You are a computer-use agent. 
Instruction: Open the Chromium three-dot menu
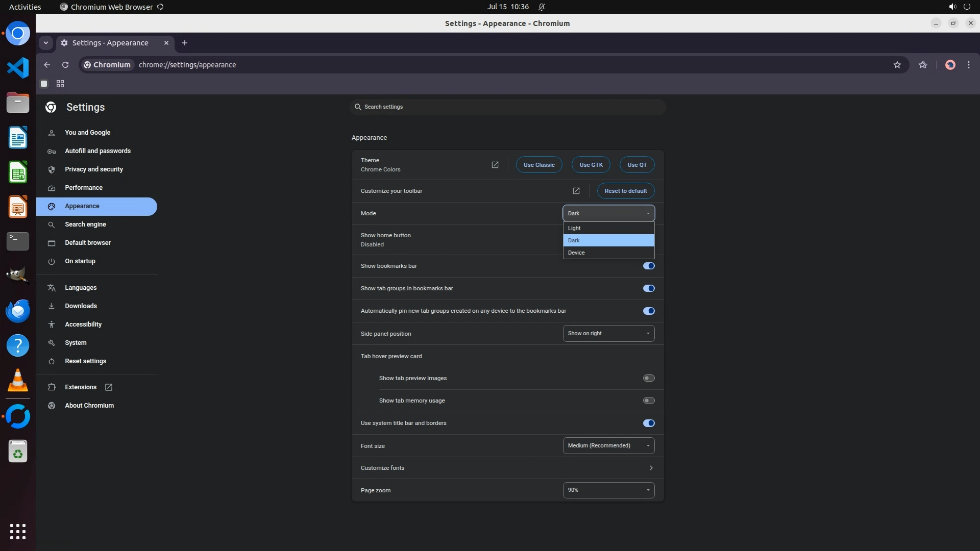(x=968, y=65)
